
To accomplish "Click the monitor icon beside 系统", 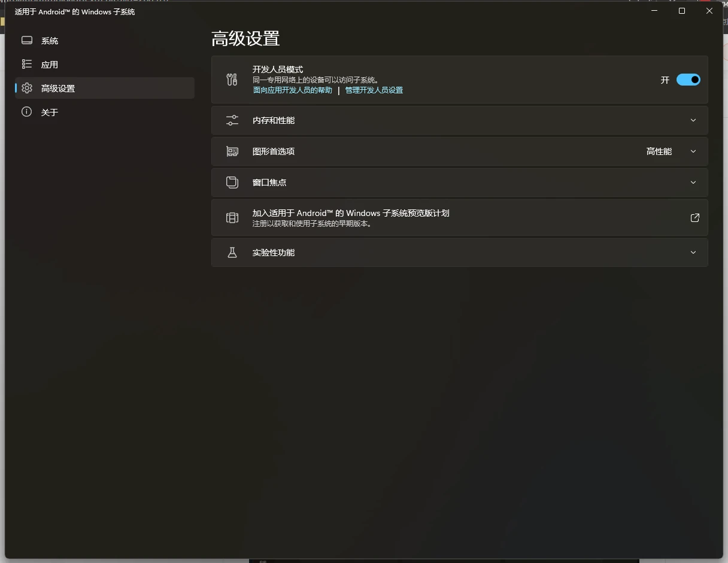I will tap(26, 41).
